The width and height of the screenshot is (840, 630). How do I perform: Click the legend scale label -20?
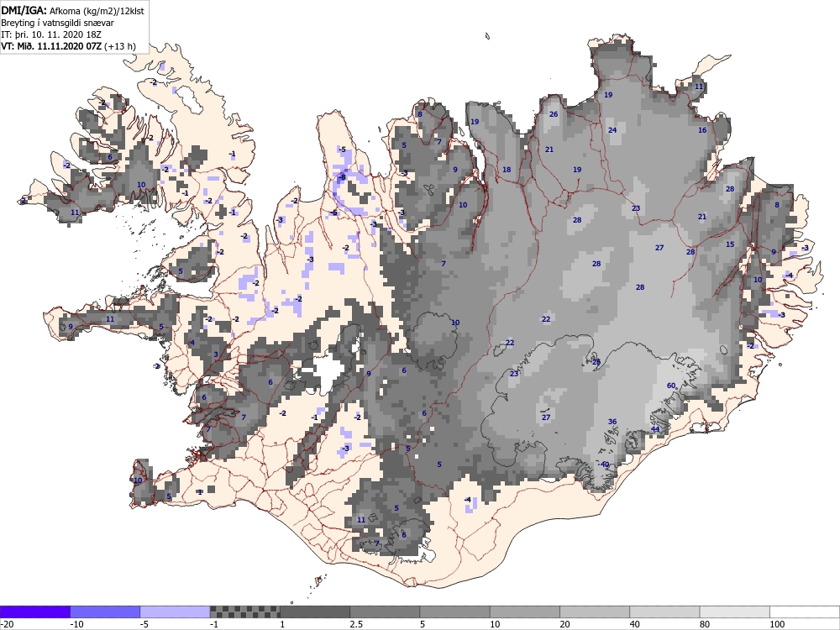pyautogui.click(x=7, y=624)
